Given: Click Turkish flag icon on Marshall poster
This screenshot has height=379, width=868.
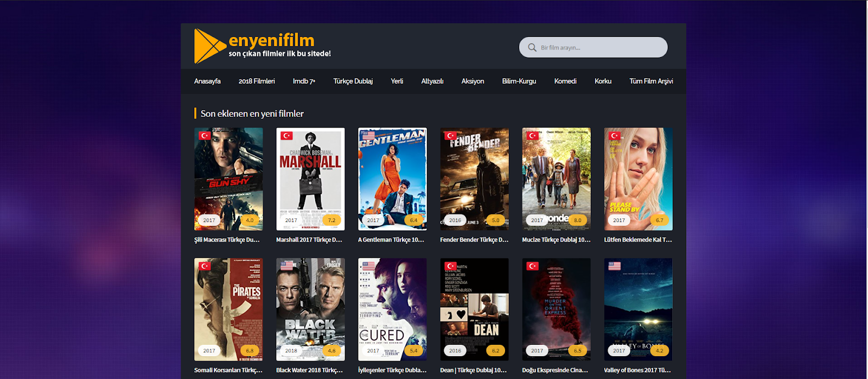Looking at the screenshot, I should tap(286, 136).
